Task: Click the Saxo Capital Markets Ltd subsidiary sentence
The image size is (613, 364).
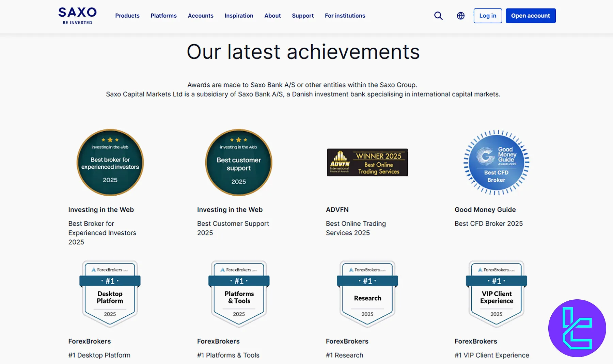Action: coord(303,94)
